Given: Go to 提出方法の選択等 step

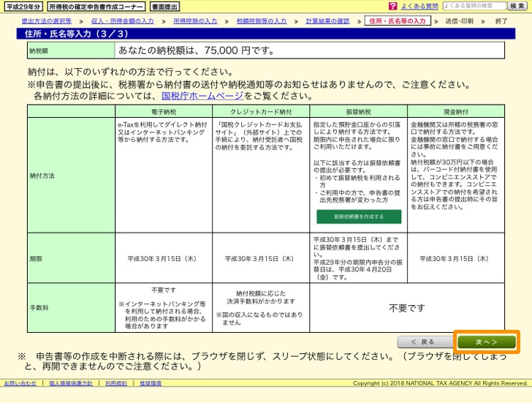Looking at the screenshot, I should click(x=47, y=21).
